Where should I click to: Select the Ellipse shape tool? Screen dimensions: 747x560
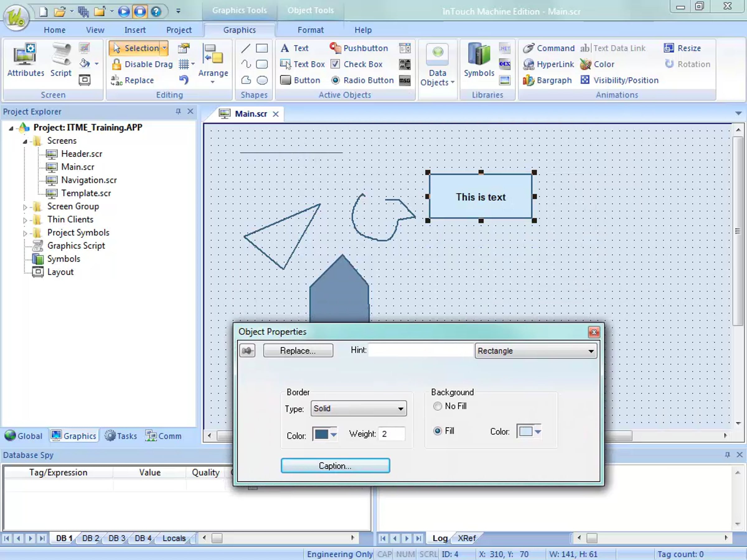[x=262, y=80]
